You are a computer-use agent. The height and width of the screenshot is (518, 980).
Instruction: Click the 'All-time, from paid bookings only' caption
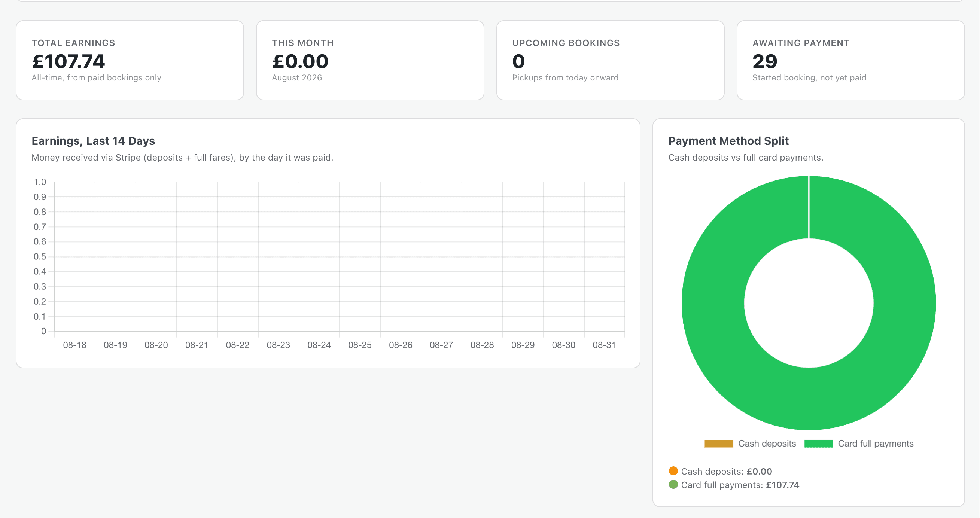tap(96, 77)
